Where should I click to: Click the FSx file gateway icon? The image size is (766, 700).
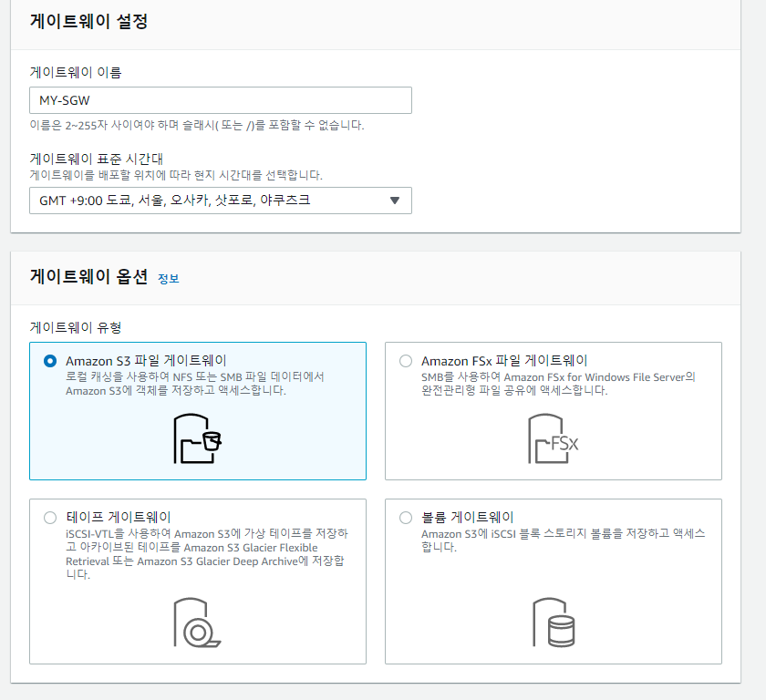click(x=553, y=438)
